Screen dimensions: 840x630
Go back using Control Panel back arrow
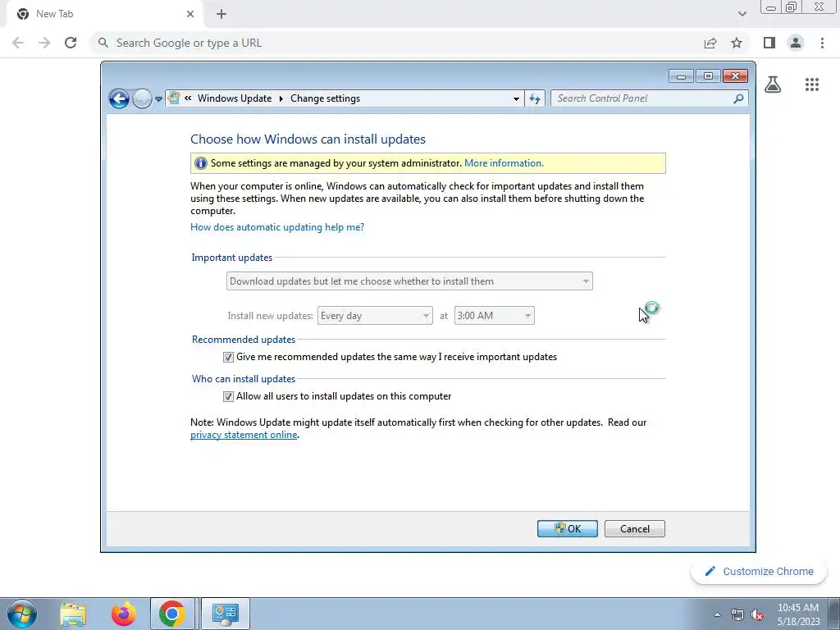click(x=119, y=98)
